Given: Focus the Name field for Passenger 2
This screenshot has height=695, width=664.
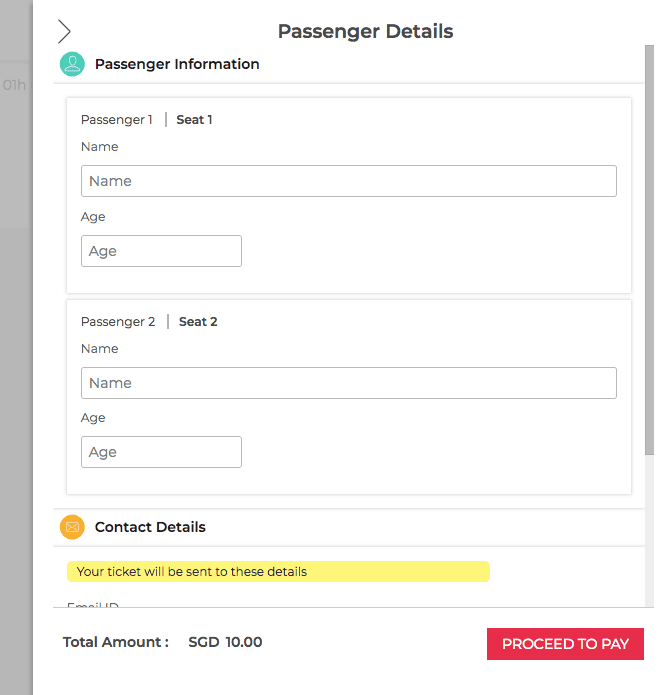Looking at the screenshot, I should point(349,383).
